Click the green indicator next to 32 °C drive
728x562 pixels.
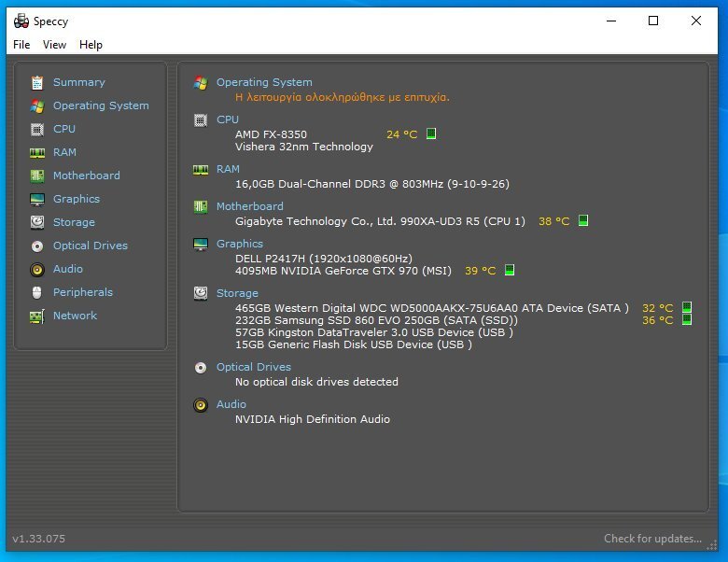pyautogui.click(x=687, y=307)
